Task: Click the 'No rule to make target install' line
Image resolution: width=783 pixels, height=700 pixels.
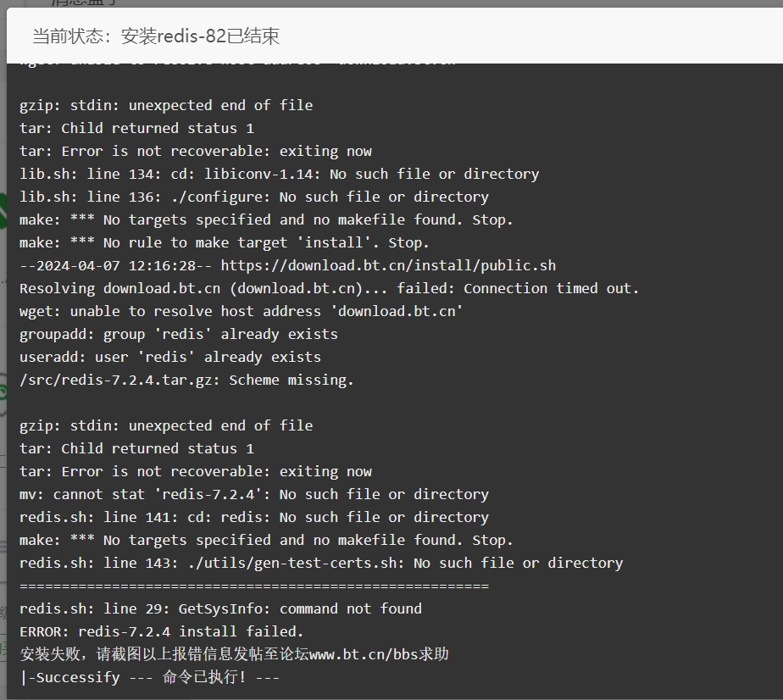Action: pyautogui.click(x=225, y=242)
